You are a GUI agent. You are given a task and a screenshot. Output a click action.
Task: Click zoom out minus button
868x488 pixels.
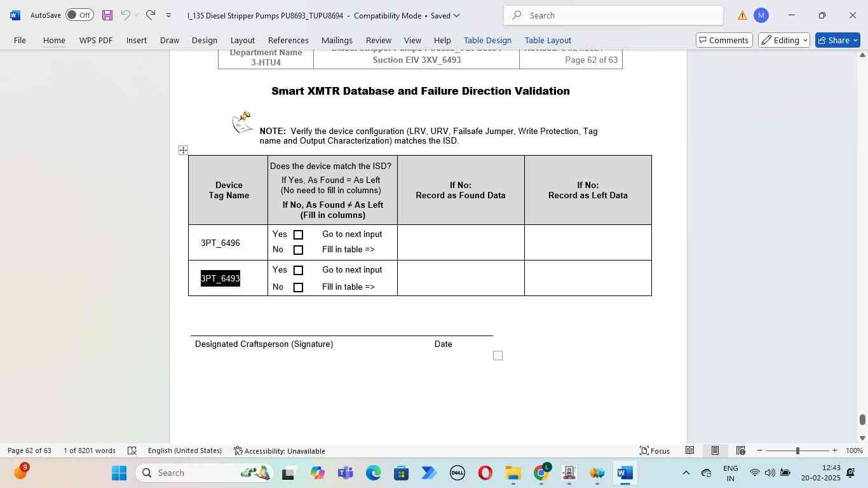[760, 451]
